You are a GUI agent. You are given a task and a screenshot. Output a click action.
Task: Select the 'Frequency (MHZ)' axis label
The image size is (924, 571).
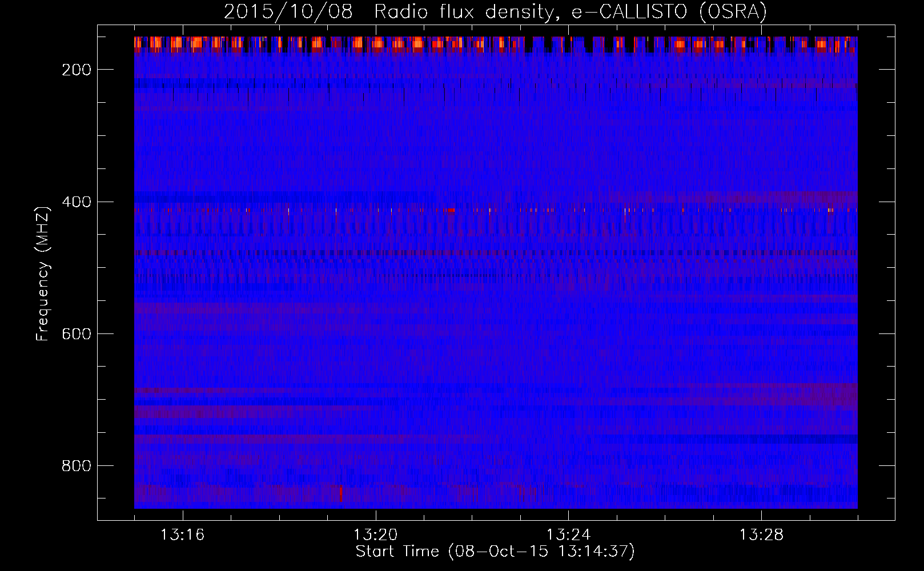[43, 274]
